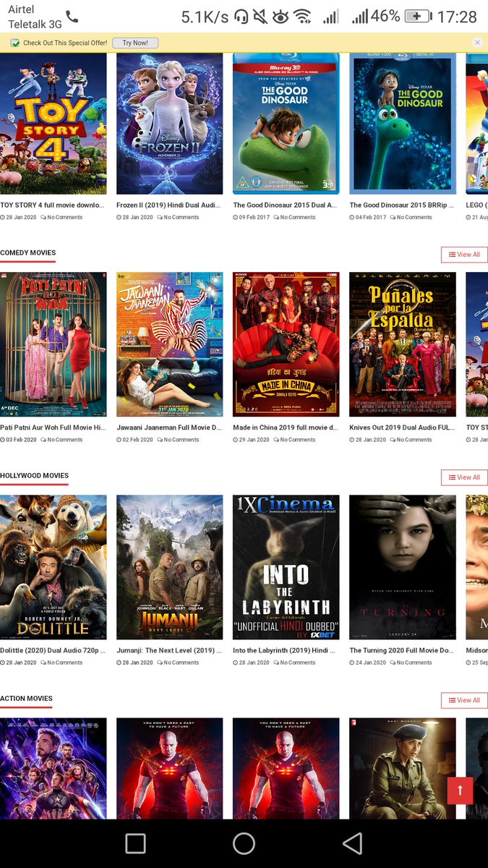Open 'Knives Out 2019 Dual Audio FUL...' title

pos(402,428)
